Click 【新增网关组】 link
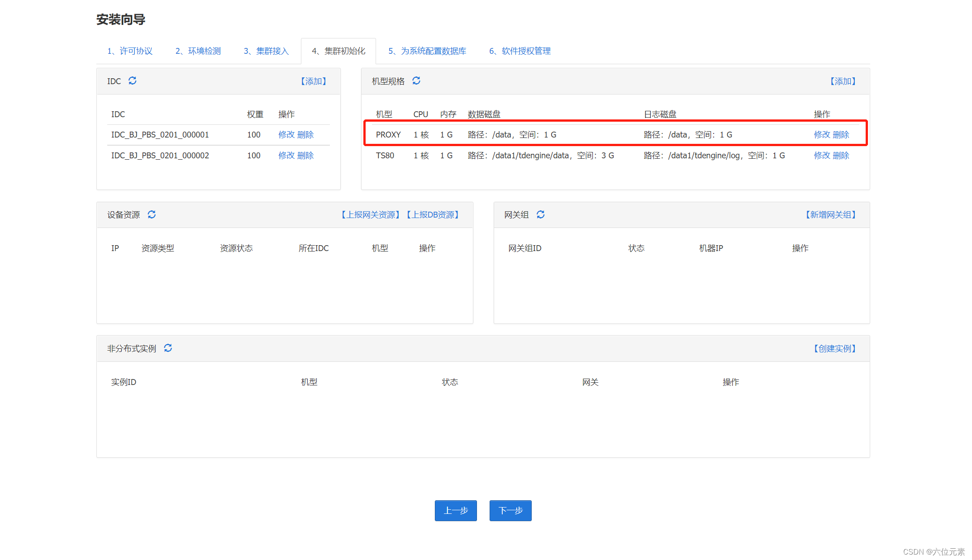This screenshot has height=560, width=972. [x=831, y=215]
